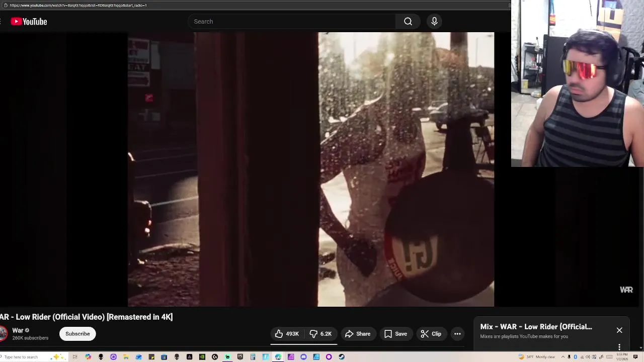Open Bluetooth tray icon

tap(575, 357)
